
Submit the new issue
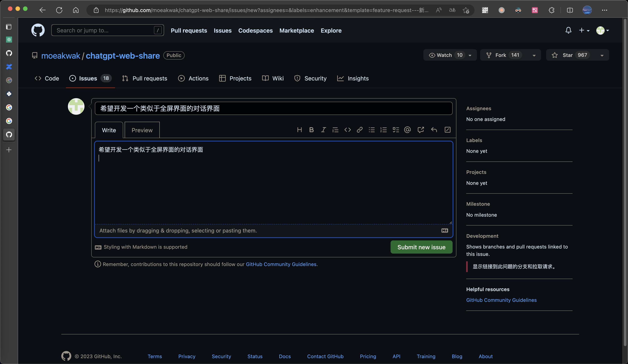point(421,247)
